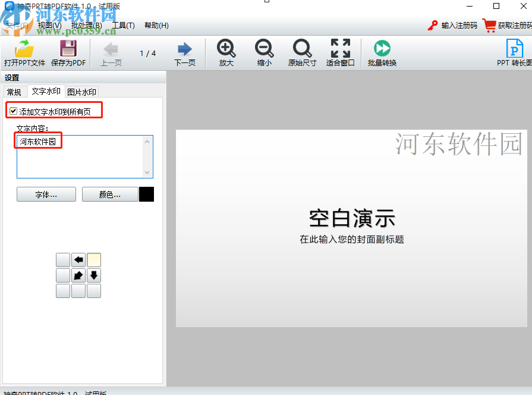
Task: Switch to the 图片水印 tab
Action: click(x=81, y=92)
